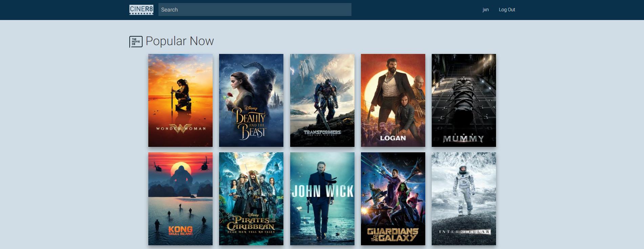This screenshot has height=249, width=644.
Task: Open the John Wick poster
Action: point(322,199)
